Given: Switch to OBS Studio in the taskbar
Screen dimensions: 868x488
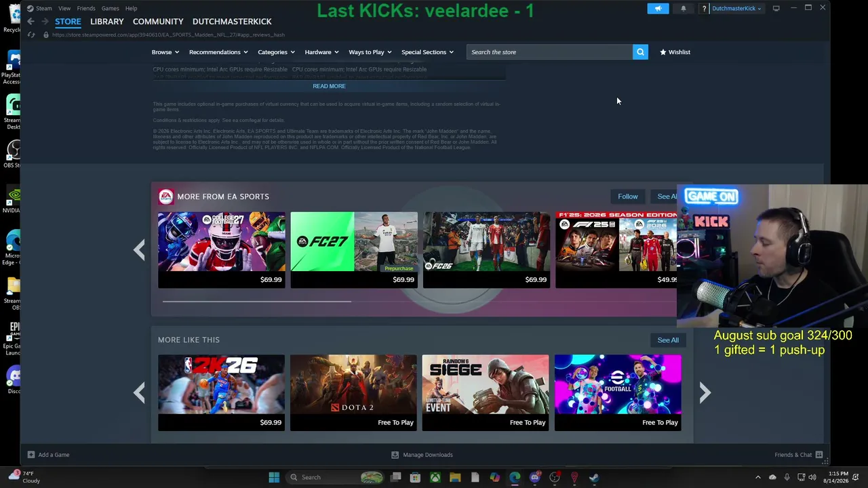Looking at the screenshot, I should (x=555, y=477).
